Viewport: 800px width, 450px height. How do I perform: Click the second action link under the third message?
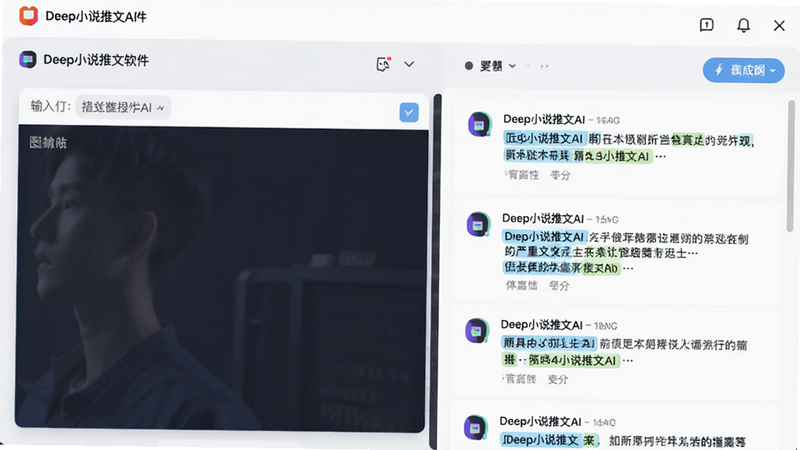(558, 379)
